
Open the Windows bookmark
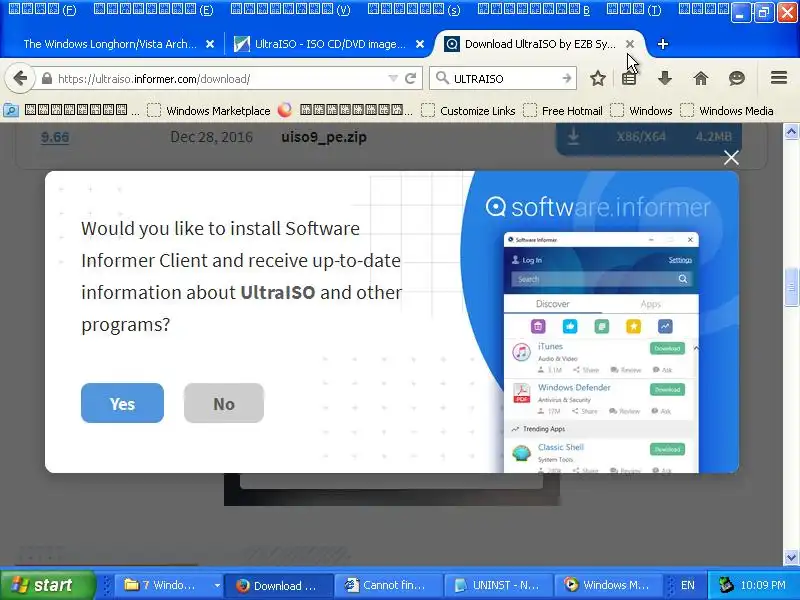(x=642, y=111)
